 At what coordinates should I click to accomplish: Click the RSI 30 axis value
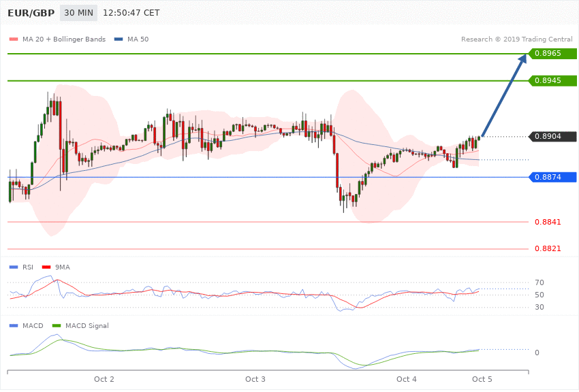(539, 307)
